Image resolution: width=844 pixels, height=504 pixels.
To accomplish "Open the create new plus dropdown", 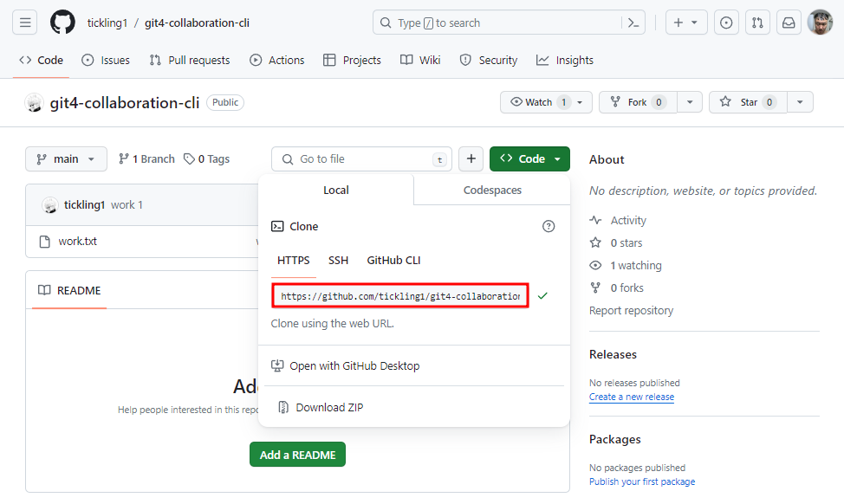I will click(x=686, y=23).
